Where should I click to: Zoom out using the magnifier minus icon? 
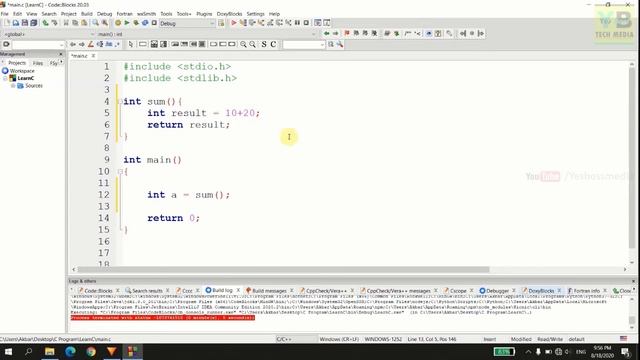click(x=252, y=44)
